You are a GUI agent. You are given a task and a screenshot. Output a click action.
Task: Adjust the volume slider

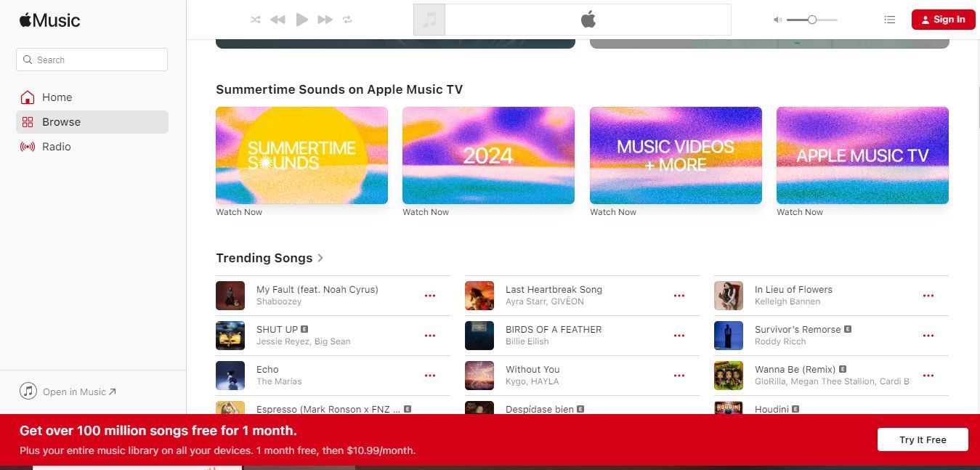point(811,20)
